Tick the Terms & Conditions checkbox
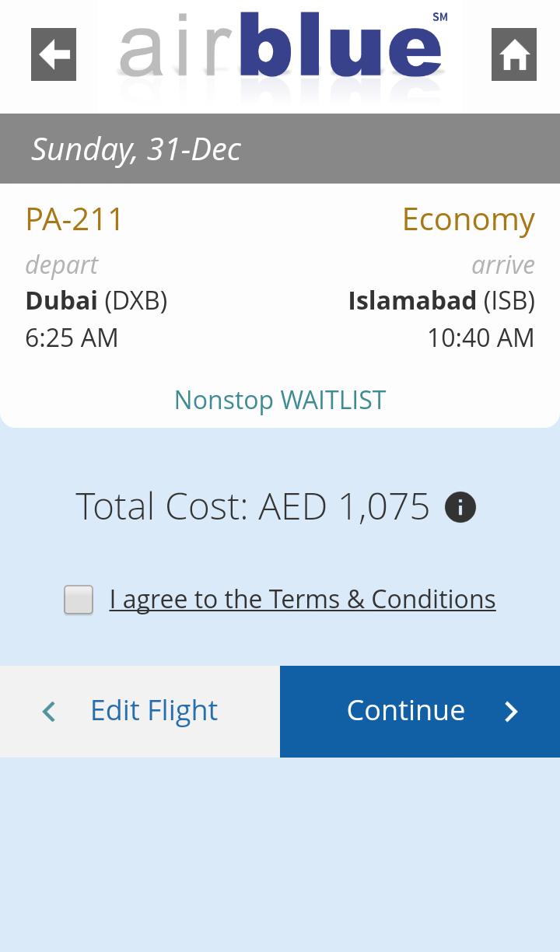The height and width of the screenshot is (952, 560). [x=79, y=600]
